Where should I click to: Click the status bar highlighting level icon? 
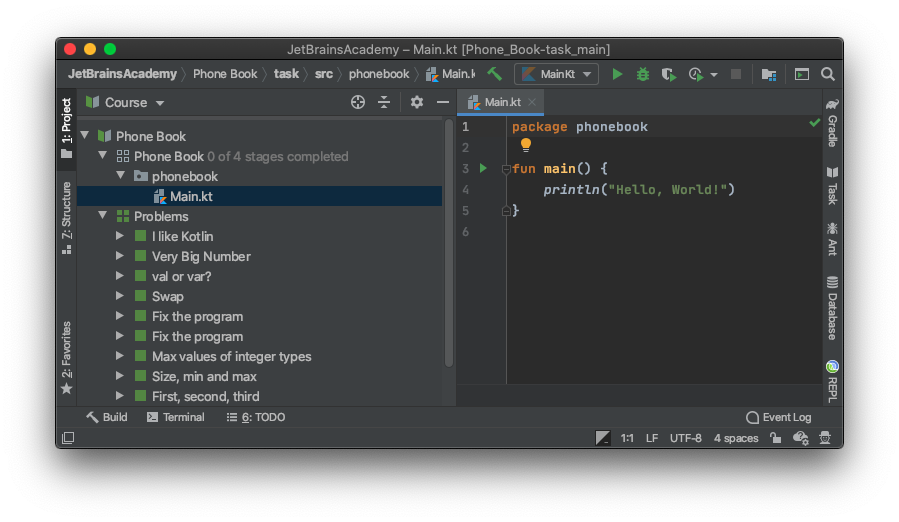click(603, 438)
